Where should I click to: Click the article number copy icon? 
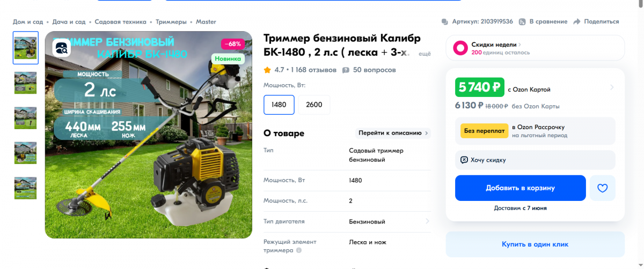[x=445, y=22]
